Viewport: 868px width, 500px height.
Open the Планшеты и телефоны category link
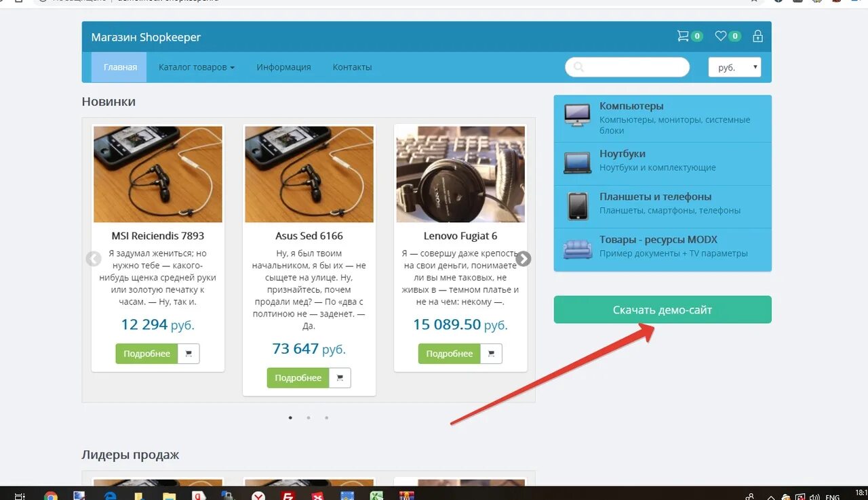(x=655, y=196)
